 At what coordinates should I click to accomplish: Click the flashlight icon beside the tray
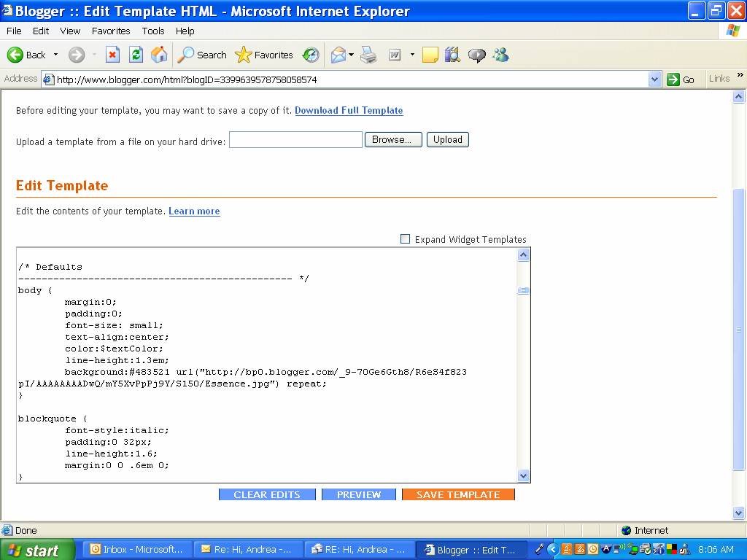(539, 550)
